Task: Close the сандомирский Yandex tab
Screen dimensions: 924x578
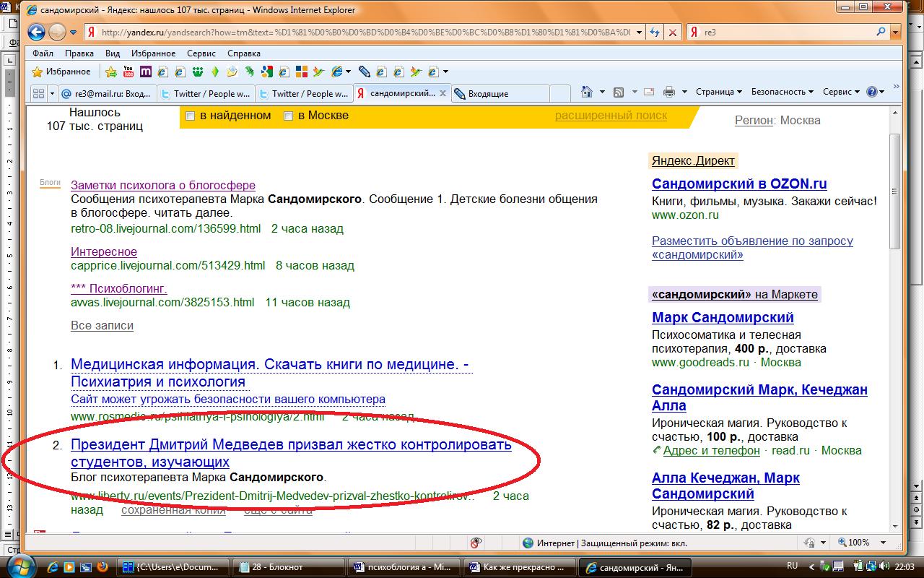Action: (443, 93)
